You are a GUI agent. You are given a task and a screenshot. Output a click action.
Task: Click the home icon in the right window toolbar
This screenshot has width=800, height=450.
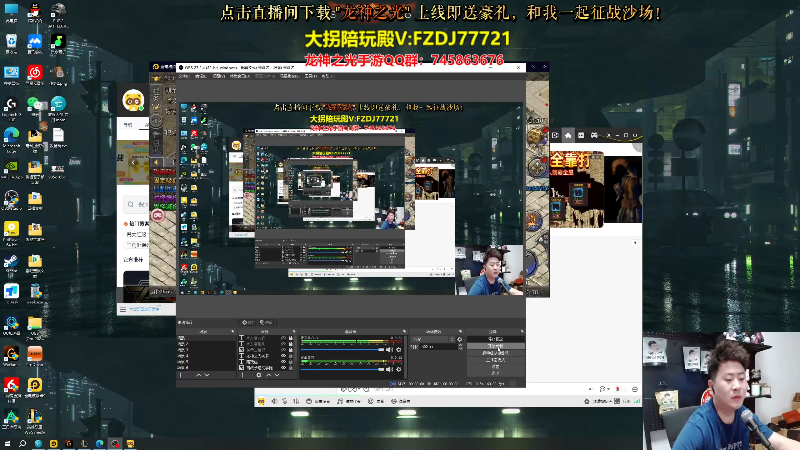568,135
